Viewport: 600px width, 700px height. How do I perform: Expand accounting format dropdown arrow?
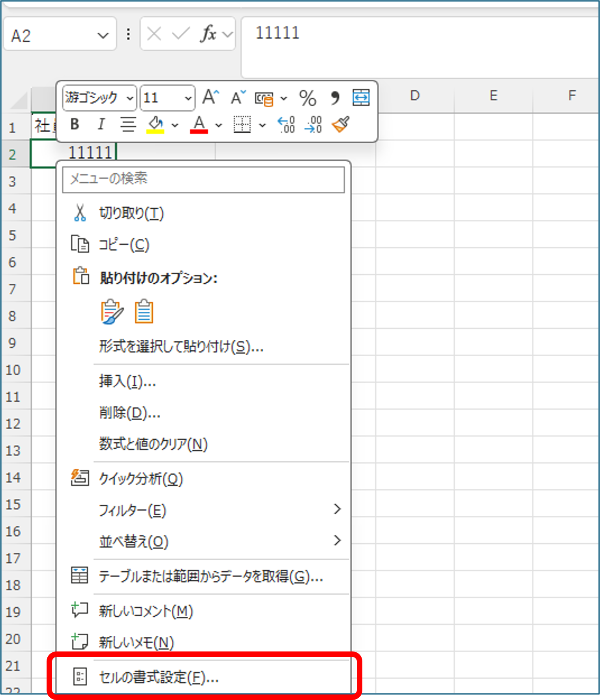[284, 98]
